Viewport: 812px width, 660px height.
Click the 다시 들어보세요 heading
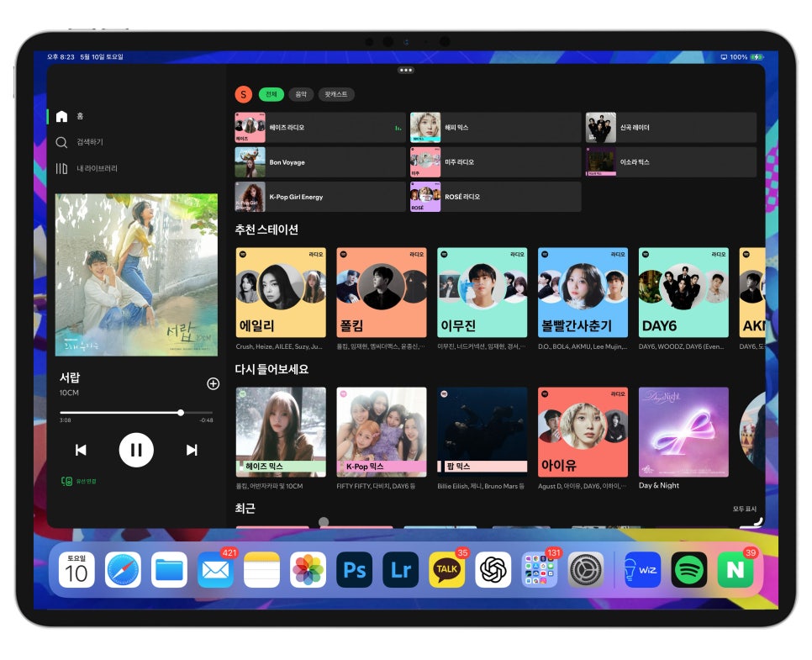pos(272,369)
